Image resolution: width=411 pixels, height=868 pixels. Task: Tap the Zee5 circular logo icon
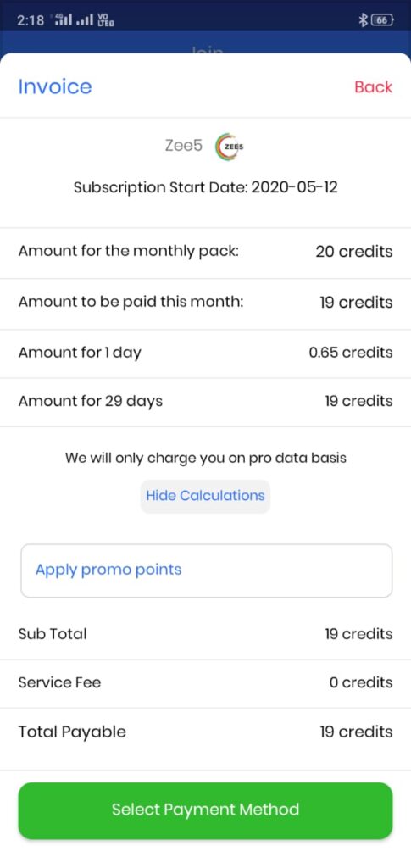click(230, 147)
